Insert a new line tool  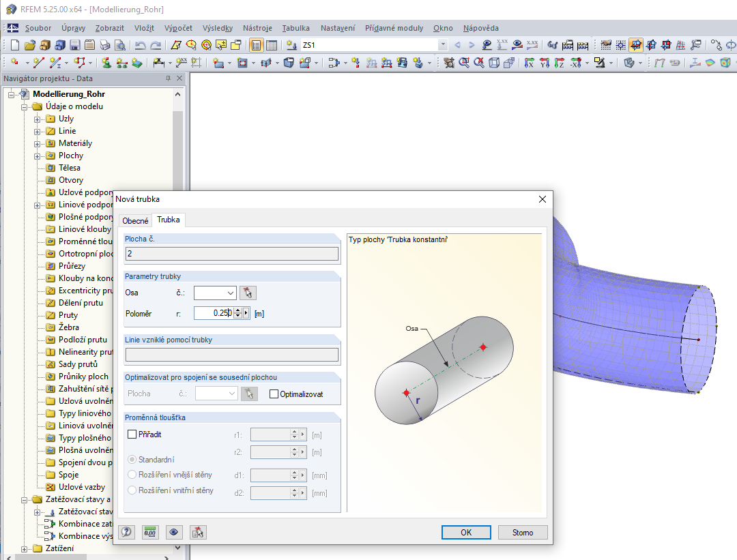click(x=39, y=63)
